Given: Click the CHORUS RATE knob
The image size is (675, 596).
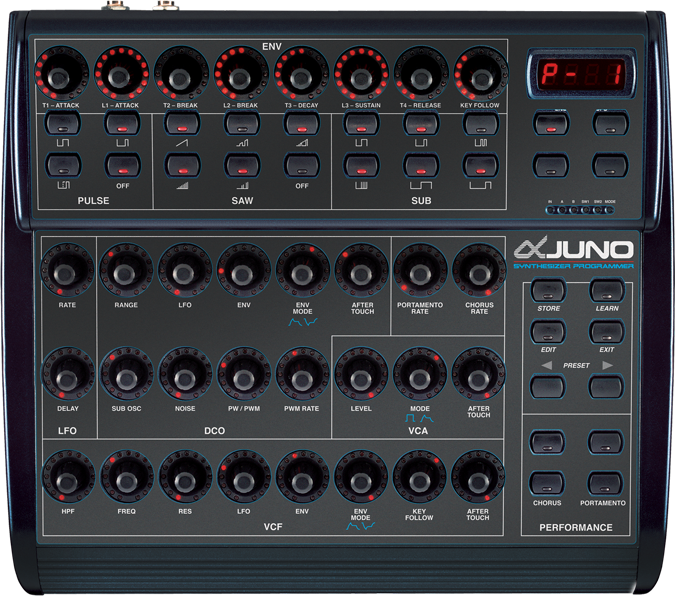Looking at the screenshot, I should tap(479, 270).
